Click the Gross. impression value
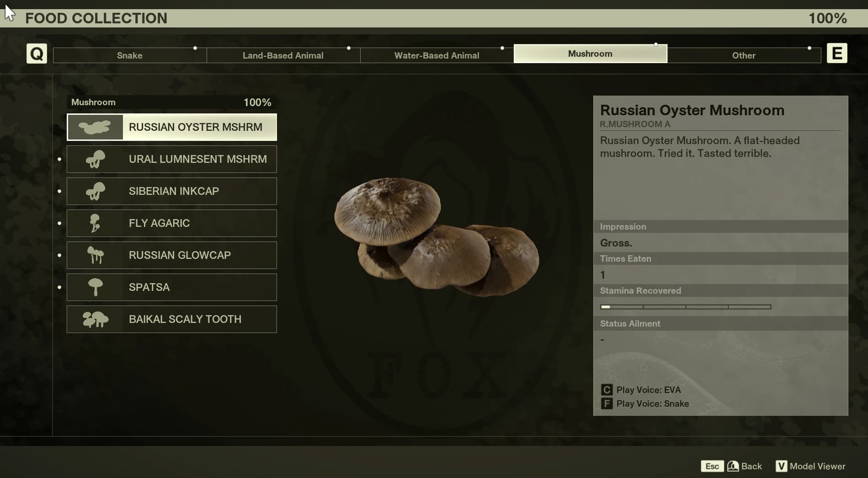 coord(616,243)
